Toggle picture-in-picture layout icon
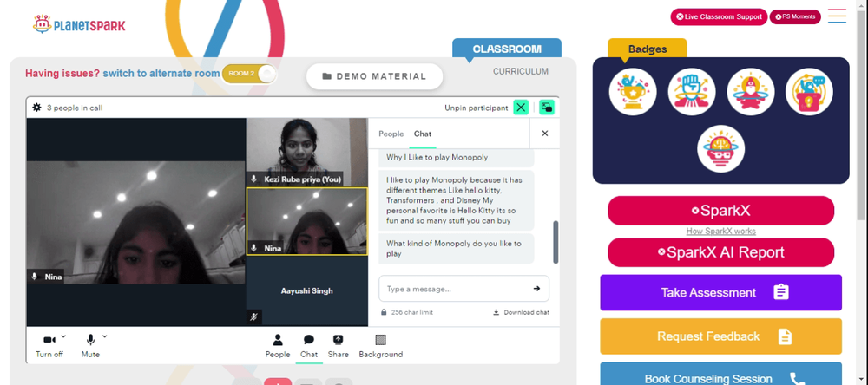Image resolution: width=868 pixels, height=385 pixels. point(547,108)
